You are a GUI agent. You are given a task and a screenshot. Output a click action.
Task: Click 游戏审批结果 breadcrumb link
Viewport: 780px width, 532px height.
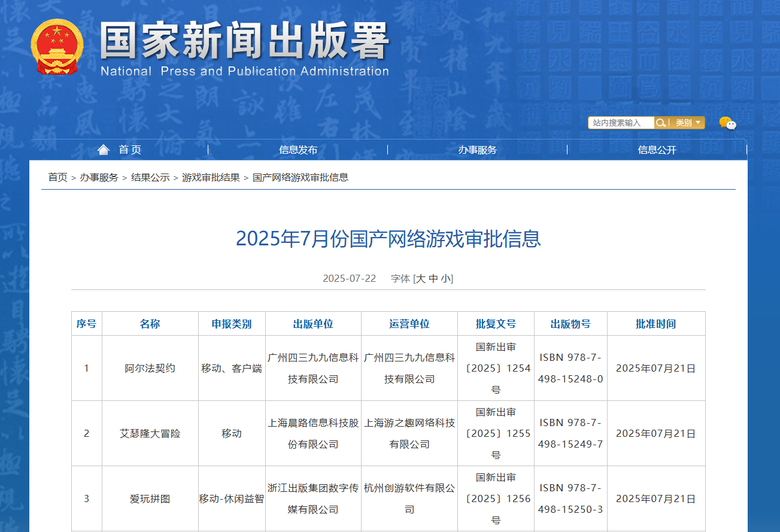[211, 177]
